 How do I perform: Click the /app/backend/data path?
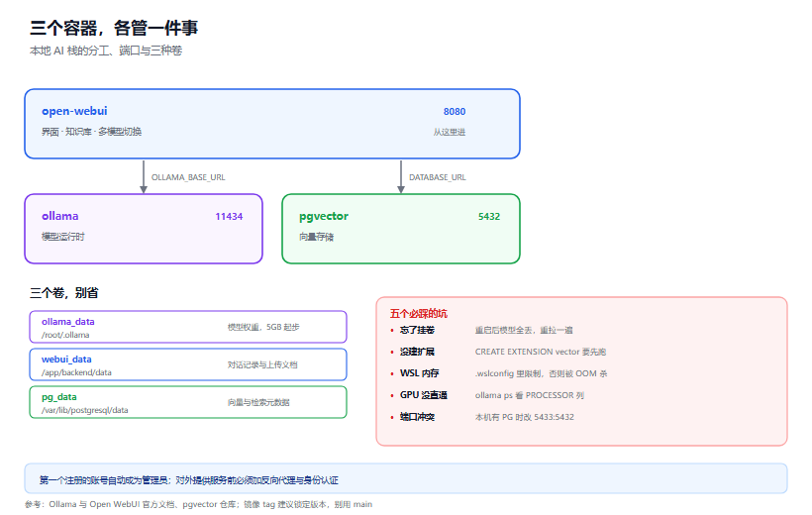pos(76,373)
